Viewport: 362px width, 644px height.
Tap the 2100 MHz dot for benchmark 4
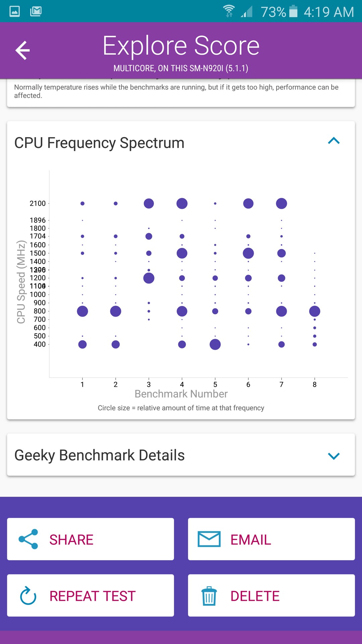click(182, 204)
